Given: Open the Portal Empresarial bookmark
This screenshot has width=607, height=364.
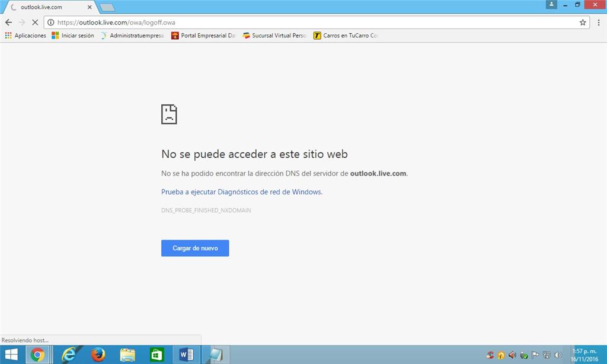Looking at the screenshot, I should pyautogui.click(x=203, y=35).
